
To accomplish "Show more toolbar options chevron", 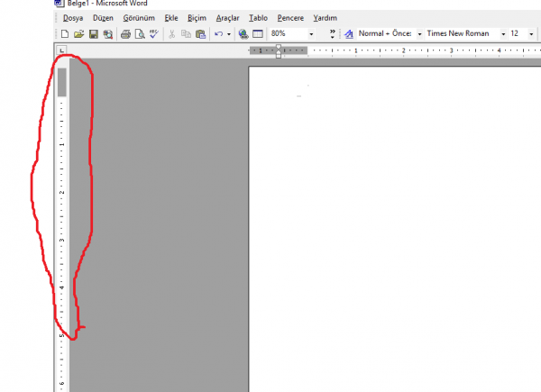I will pos(332,33).
